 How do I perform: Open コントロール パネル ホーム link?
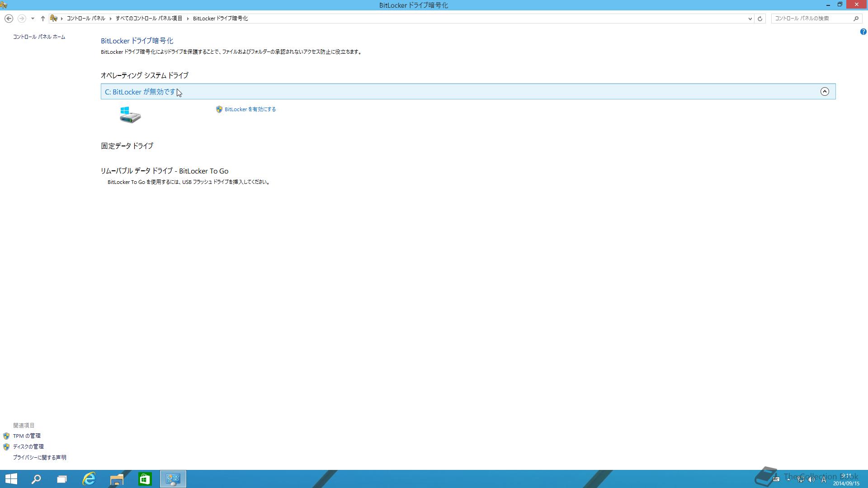(39, 37)
